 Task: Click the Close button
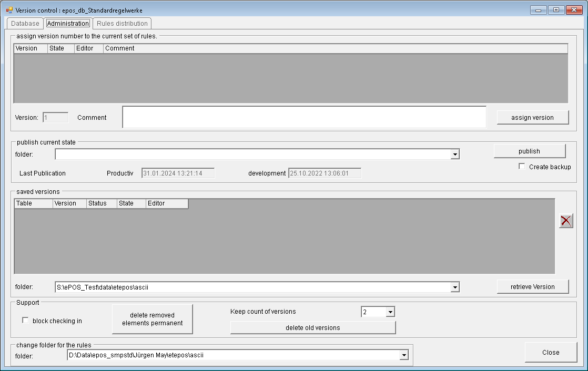tap(550, 352)
